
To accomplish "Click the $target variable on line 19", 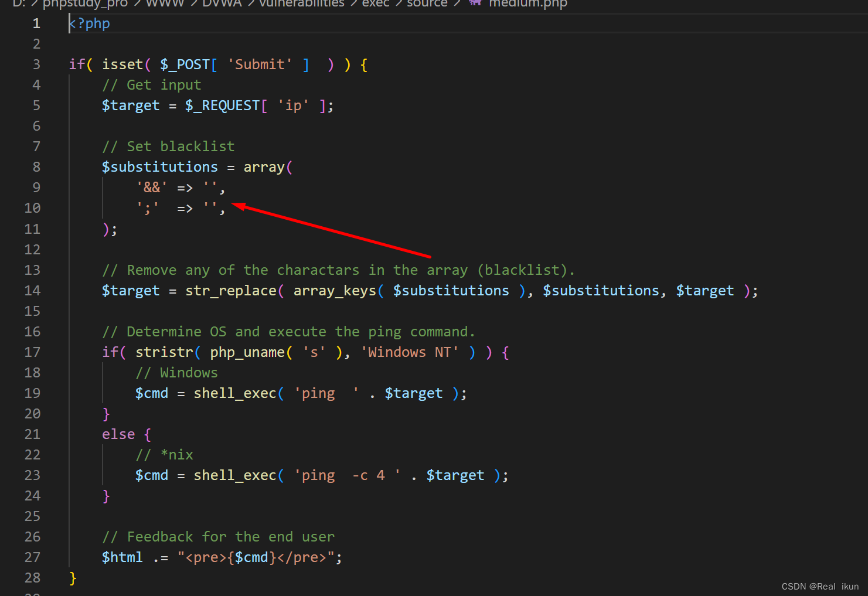I will (x=414, y=393).
